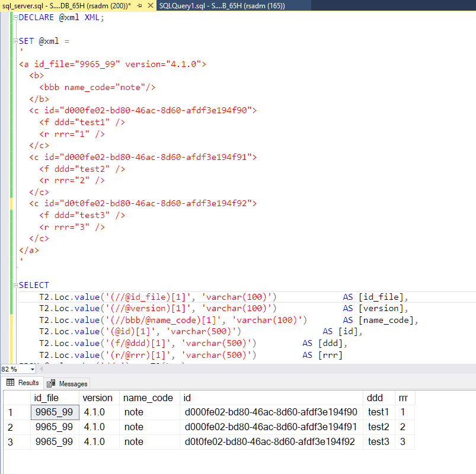Screen dimensions: 476x474
Task: Click the closing </a> tag
Action: click(29, 251)
